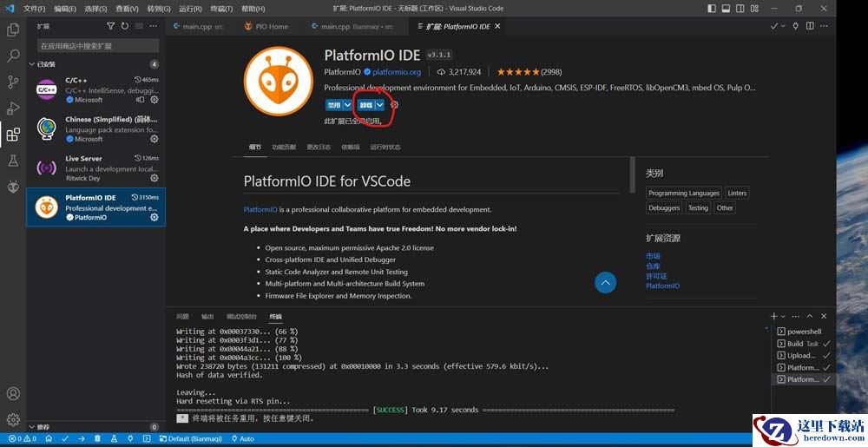Click PlatformIO Serial Monitor plug in status bar
868x447 pixels.
[130, 438]
